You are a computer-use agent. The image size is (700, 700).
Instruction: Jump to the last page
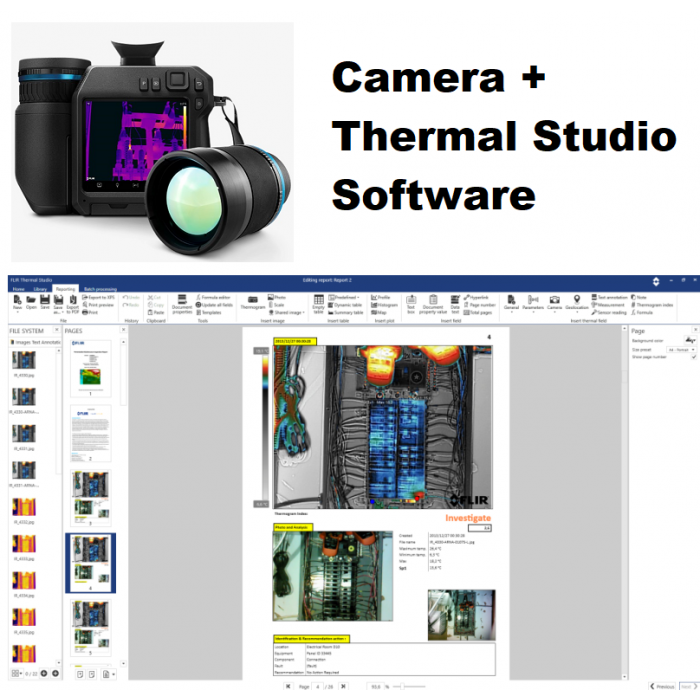coord(343,686)
